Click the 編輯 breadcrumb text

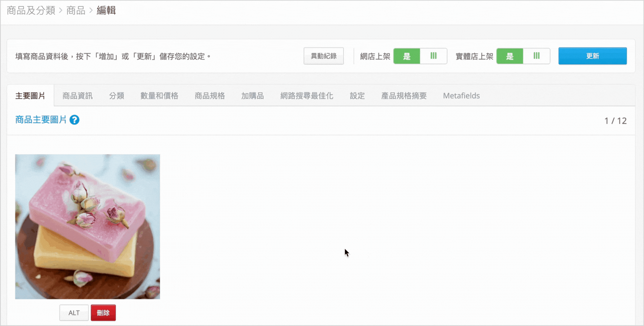[x=106, y=10]
